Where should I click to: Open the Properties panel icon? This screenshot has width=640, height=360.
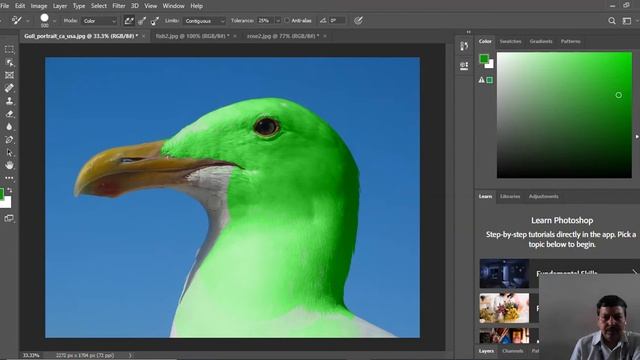click(x=464, y=66)
